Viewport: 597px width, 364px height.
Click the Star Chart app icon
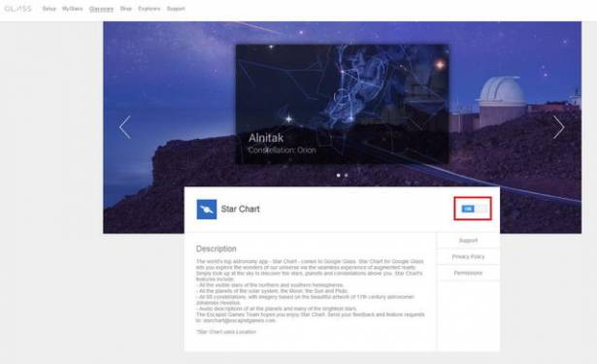[x=207, y=209]
